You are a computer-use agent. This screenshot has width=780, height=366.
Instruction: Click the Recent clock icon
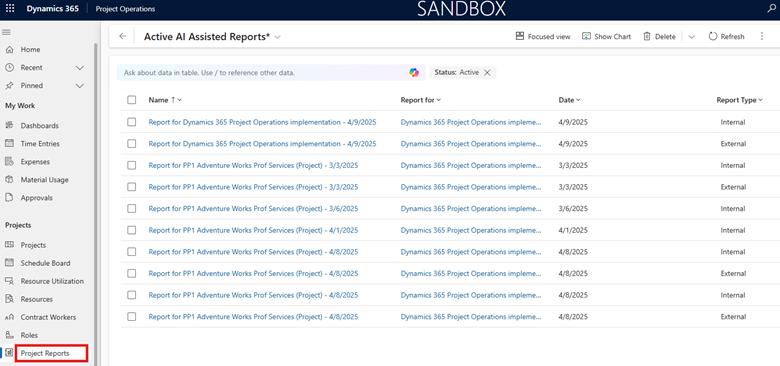click(x=9, y=68)
